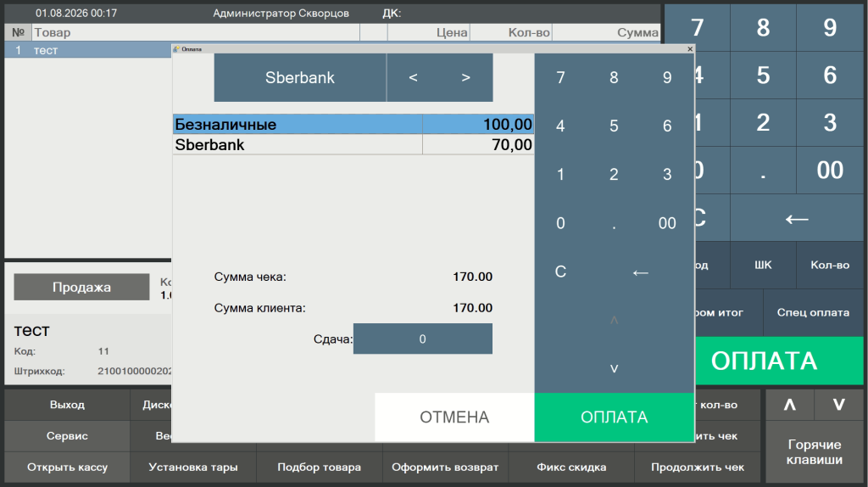Tap digit 9 on main window keypad
The image size is (868, 487).
tap(830, 27)
